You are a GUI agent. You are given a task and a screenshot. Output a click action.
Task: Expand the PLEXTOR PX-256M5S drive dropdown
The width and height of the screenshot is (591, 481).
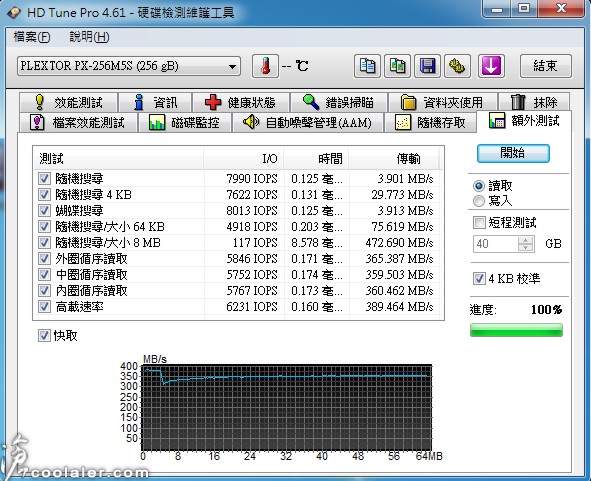point(129,66)
